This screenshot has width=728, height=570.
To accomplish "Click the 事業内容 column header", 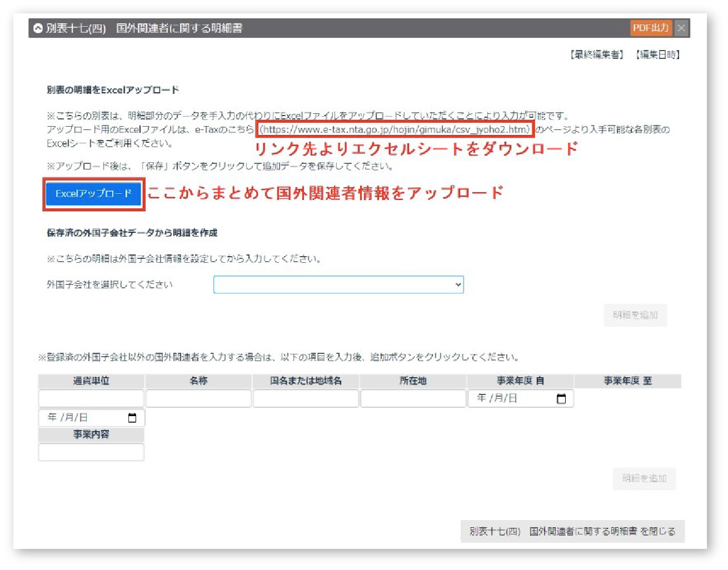I will [91, 434].
